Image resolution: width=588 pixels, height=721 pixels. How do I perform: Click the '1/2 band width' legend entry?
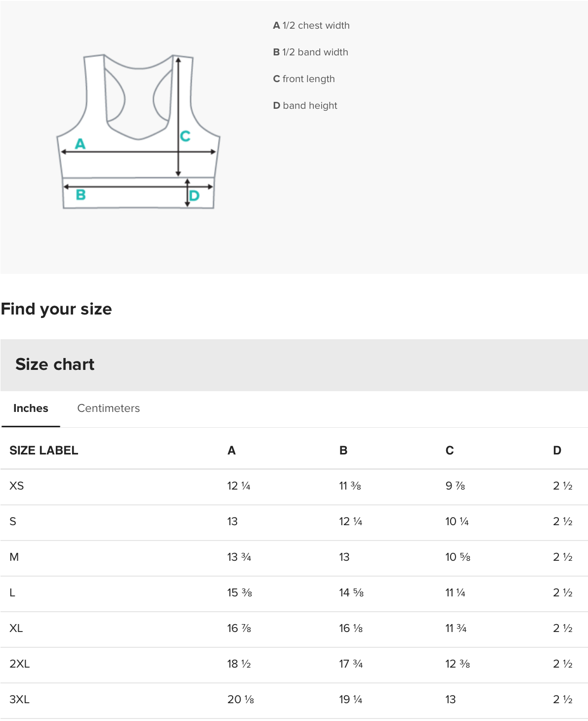310,52
